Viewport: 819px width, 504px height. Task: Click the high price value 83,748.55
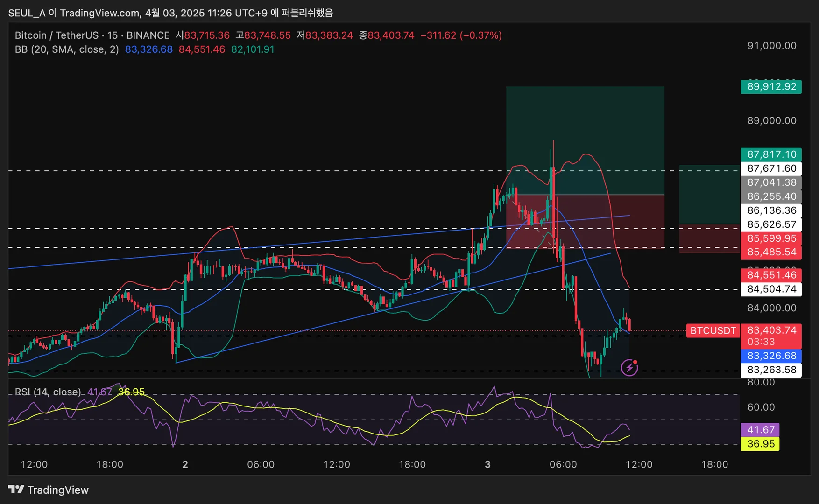pyautogui.click(x=268, y=35)
